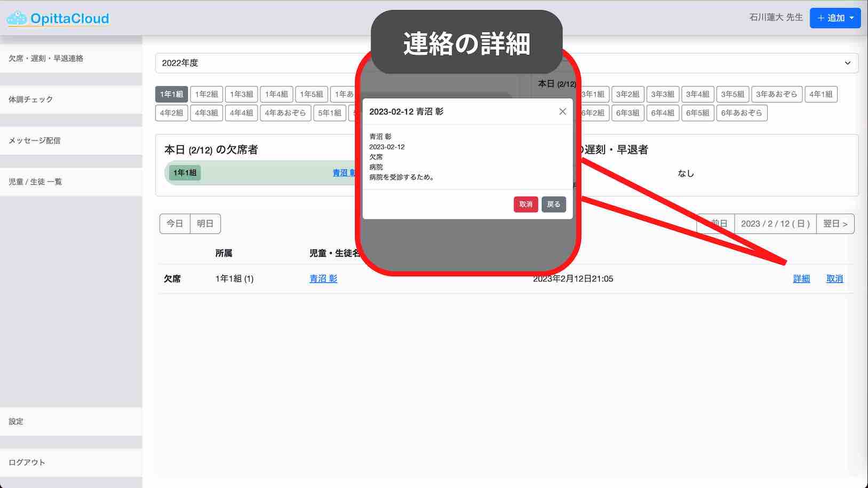Select the 3年4組 class filter
The image size is (868, 488).
[697, 94]
